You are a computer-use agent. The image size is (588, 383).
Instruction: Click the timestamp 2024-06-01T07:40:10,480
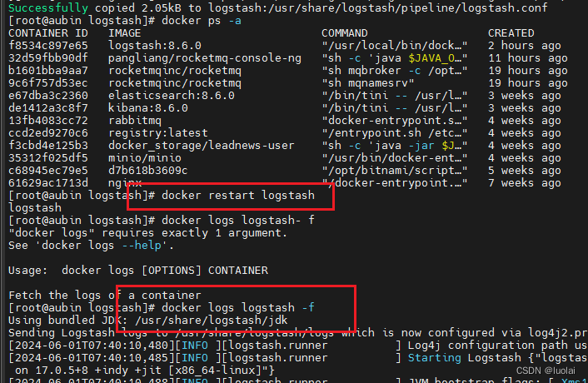(92, 346)
